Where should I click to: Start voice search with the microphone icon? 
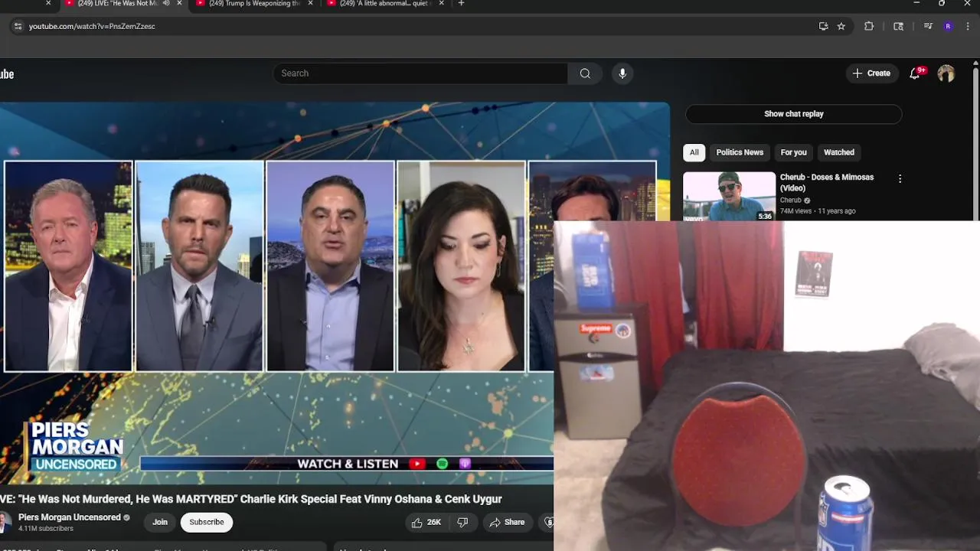(622, 73)
